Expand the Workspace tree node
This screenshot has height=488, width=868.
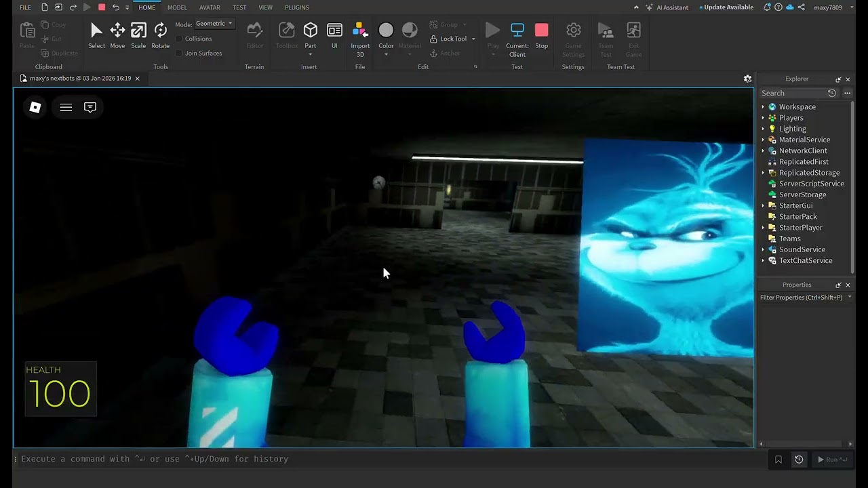point(763,107)
